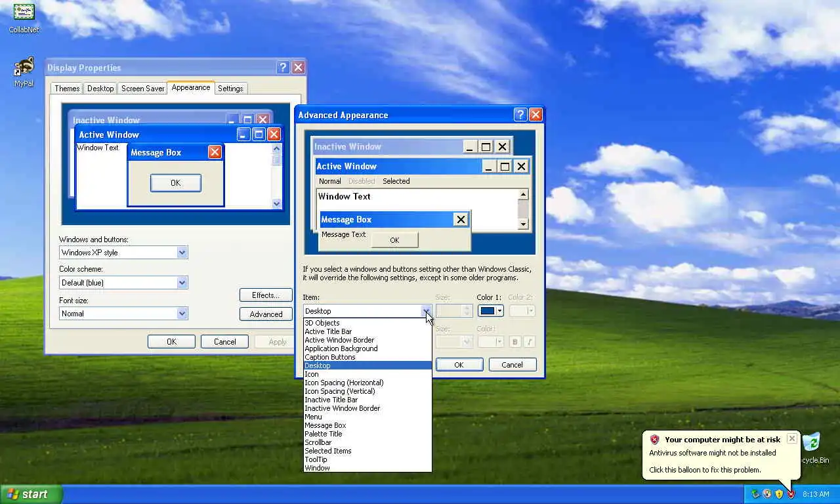The width and height of the screenshot is (840, 504).
Task: Click the preview scrollbar down arrow in Advanced Appearance
Action: 523,224
